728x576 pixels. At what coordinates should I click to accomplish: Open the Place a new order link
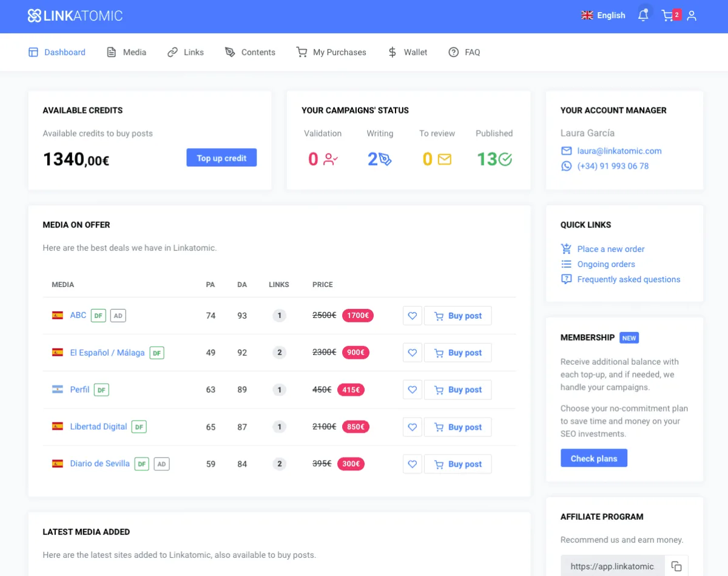point(610,249)
